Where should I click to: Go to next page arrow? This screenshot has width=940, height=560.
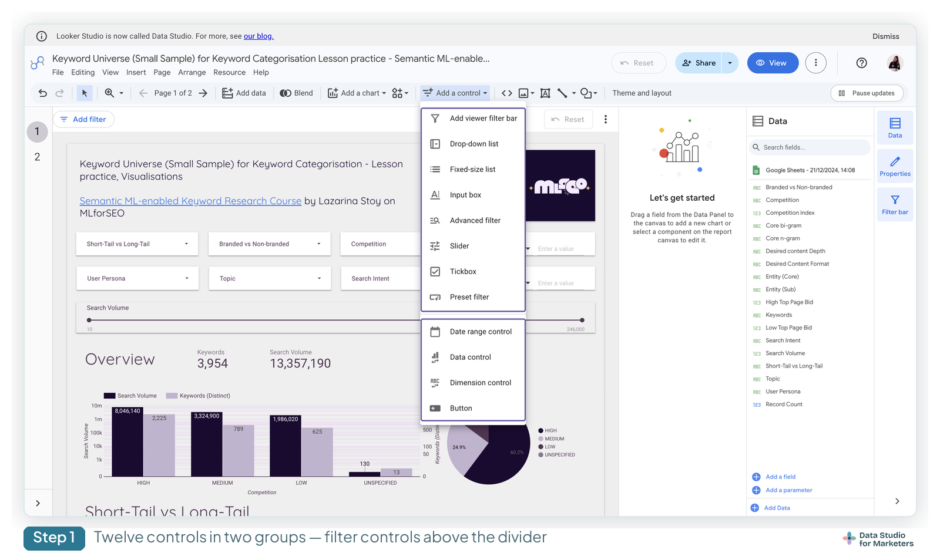(x=203, y=93)
